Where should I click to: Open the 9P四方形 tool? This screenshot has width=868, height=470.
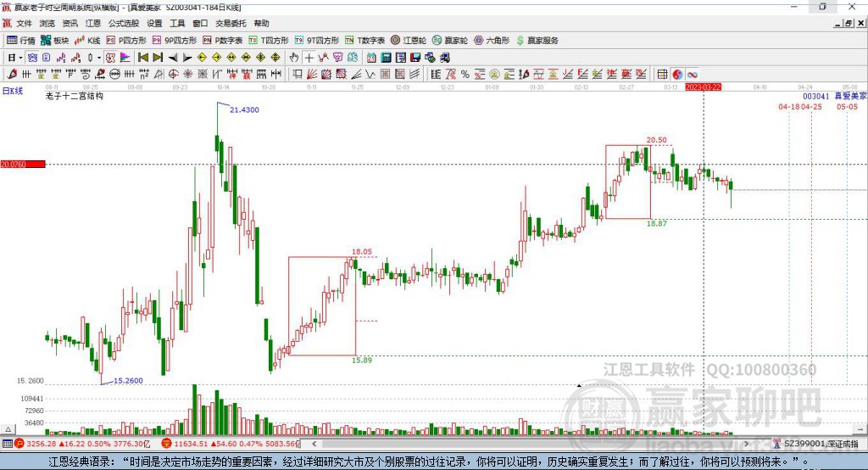[x=175, y=41]
